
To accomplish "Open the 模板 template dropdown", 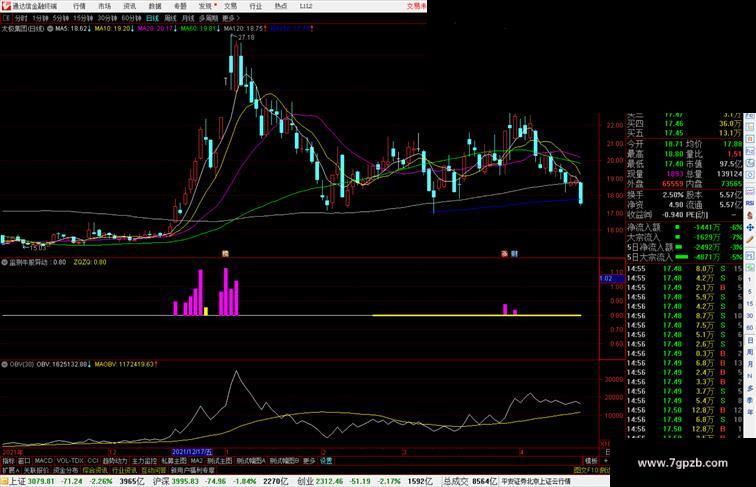I will point(591,461).
